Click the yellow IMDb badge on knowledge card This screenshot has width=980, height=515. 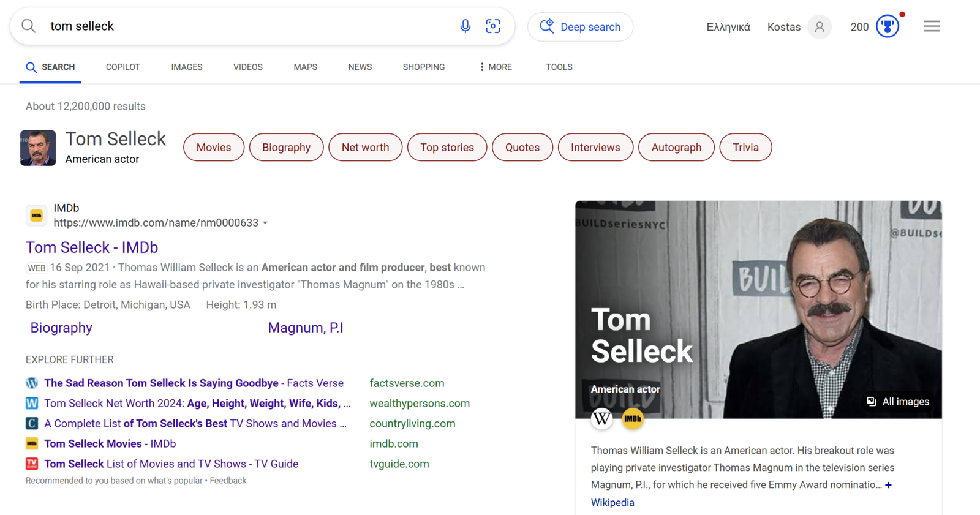633,419
